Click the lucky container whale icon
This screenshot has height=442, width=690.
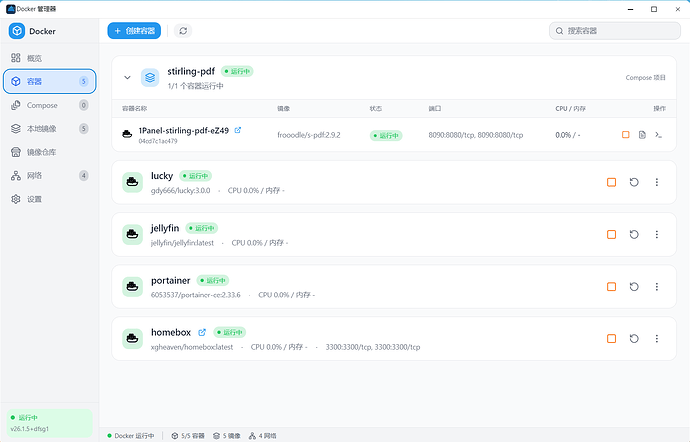(x=132, y=182)
